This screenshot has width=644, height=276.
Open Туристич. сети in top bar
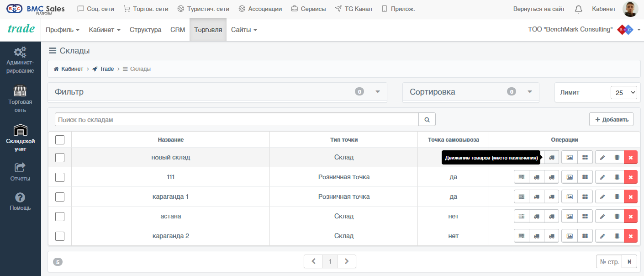pos(203,9)
